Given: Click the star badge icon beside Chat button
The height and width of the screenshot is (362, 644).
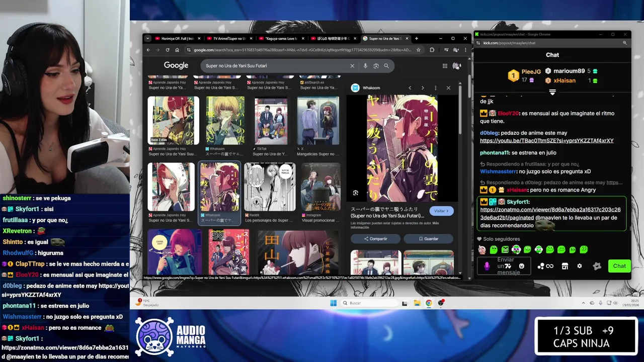Looking at the screenshot, I should pyautogui.click(x=597, y=266).
